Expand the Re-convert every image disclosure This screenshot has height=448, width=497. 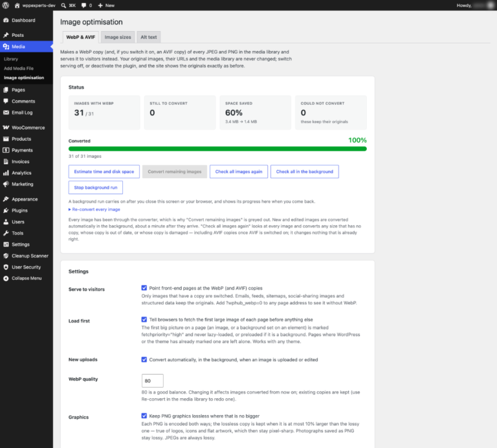tap(94, 209)
